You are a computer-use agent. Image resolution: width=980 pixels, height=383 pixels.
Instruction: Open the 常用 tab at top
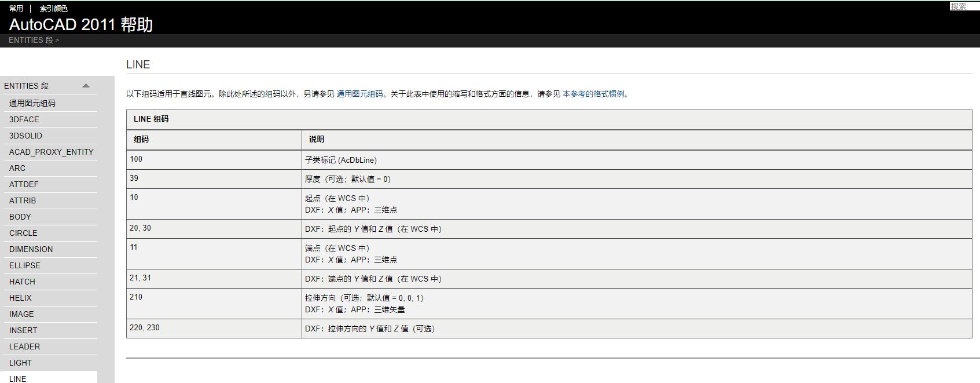pos(16,8)
